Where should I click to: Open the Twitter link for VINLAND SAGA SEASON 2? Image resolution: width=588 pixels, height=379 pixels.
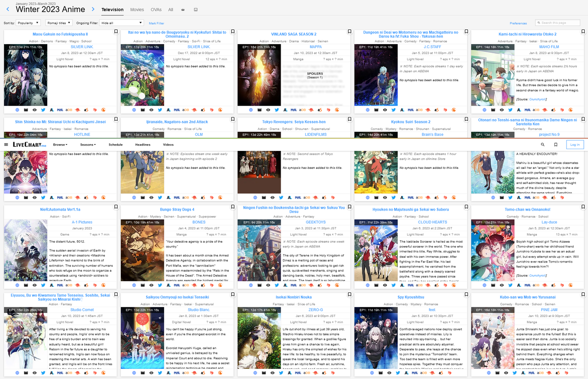coord(277,110)
